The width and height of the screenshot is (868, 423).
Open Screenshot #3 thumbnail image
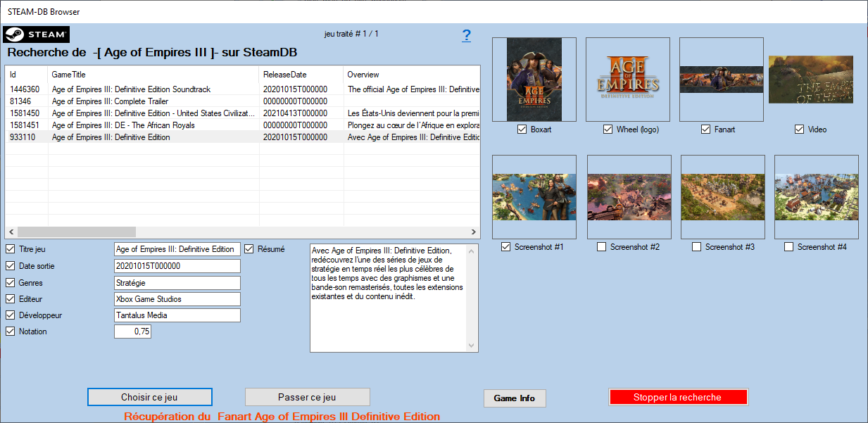coord(723,196)
